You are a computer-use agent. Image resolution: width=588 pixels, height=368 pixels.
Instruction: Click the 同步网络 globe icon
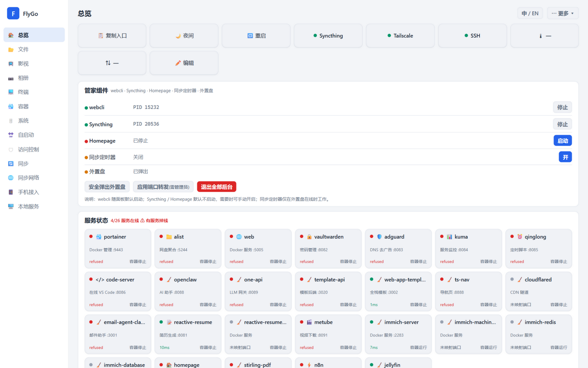tap(11, 178)
